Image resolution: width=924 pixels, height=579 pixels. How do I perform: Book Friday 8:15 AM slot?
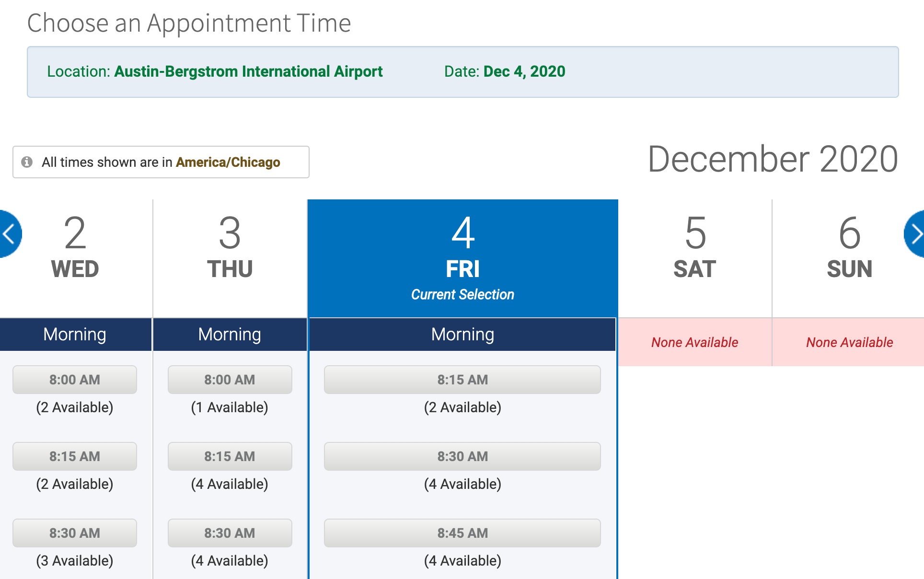point(462,380)
